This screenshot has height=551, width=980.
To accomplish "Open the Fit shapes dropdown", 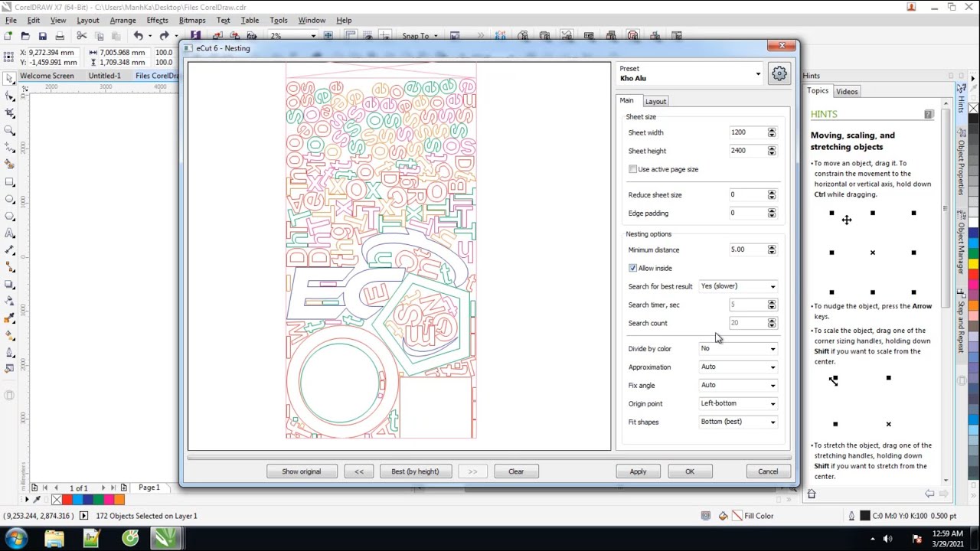I will click(x=738, y=422).
